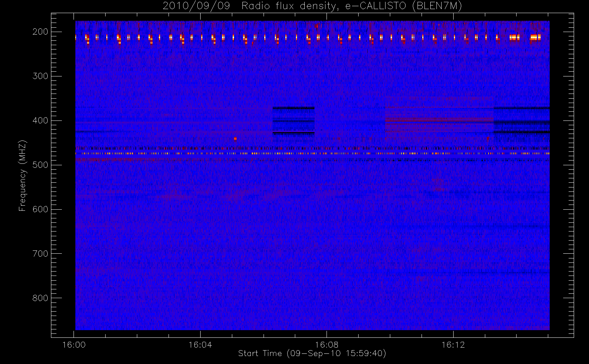Click the 600 frequency axis label

[x=40, y=209]
